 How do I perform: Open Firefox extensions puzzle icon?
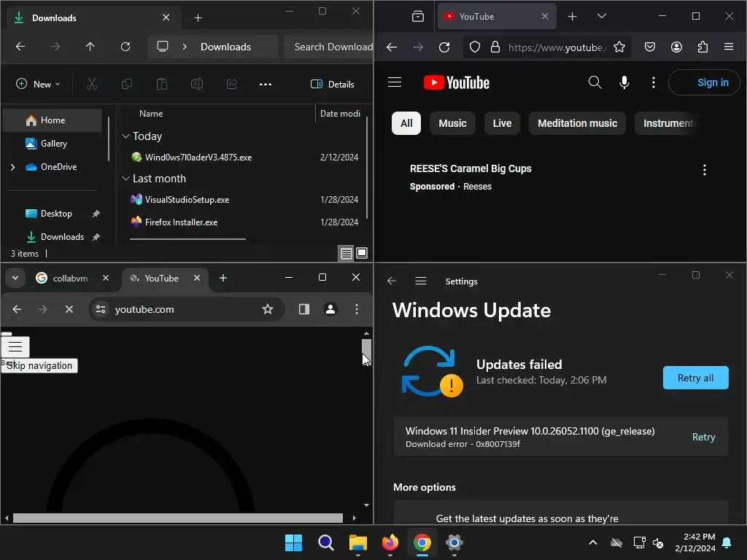tap(703, 47)
